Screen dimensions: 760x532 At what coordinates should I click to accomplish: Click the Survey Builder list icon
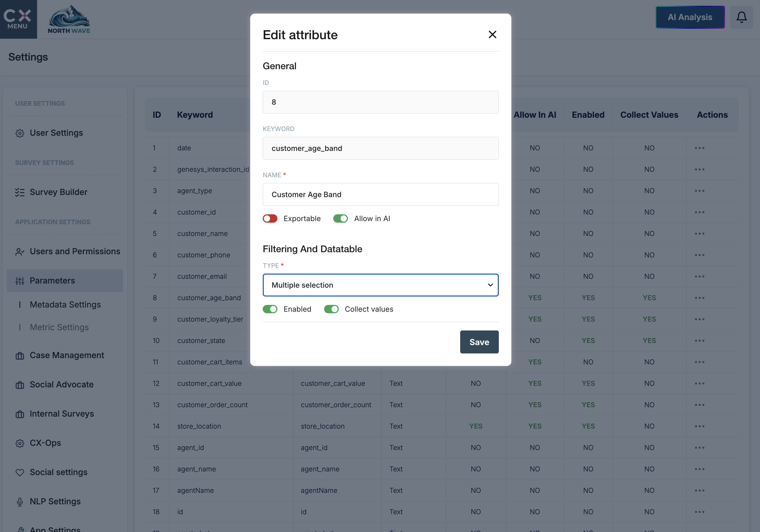coord(20,192)
